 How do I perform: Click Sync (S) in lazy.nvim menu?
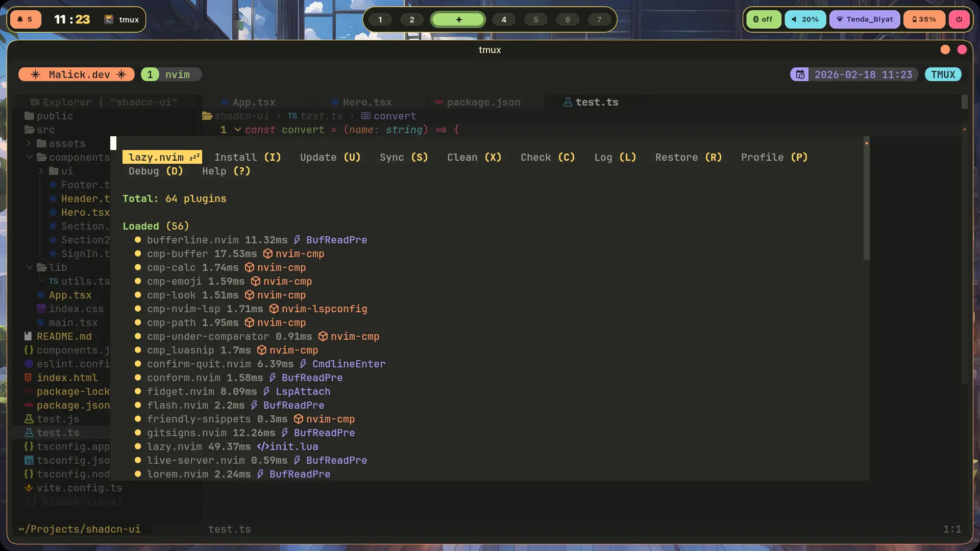tap(404, 157)
